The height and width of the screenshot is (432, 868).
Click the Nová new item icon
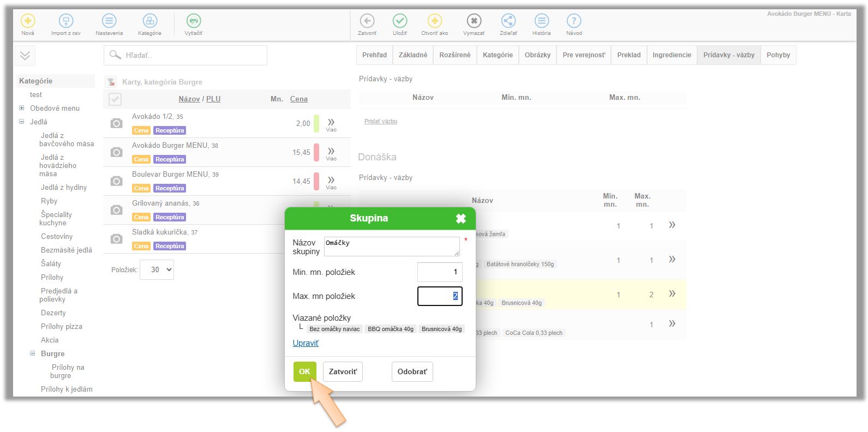(x=27, y=21)
